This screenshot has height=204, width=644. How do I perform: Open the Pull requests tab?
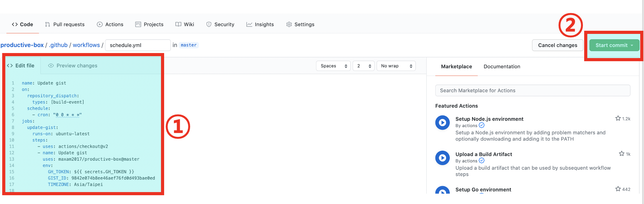[65, 24]
